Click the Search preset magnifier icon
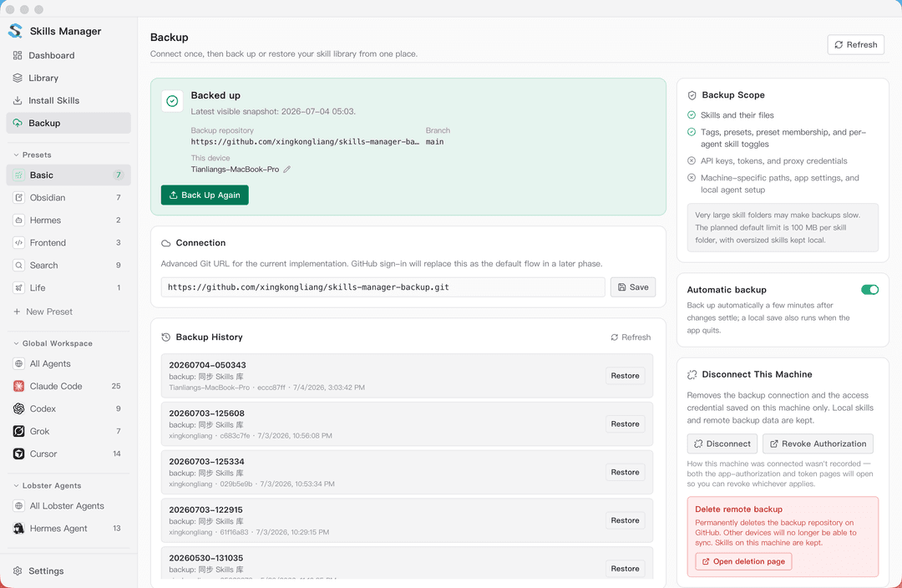The width and height of the screenshot is (902, 588). coord(19,266)
